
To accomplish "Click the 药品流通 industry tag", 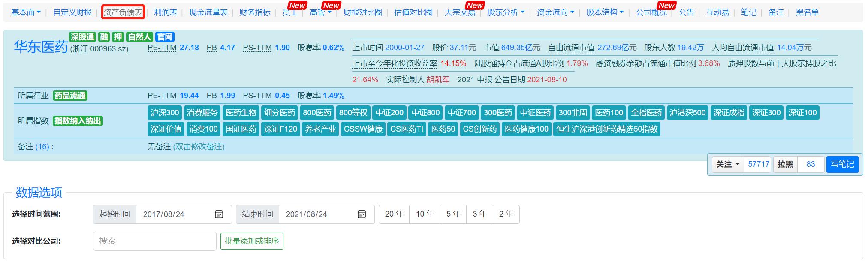I will point(70,96).
